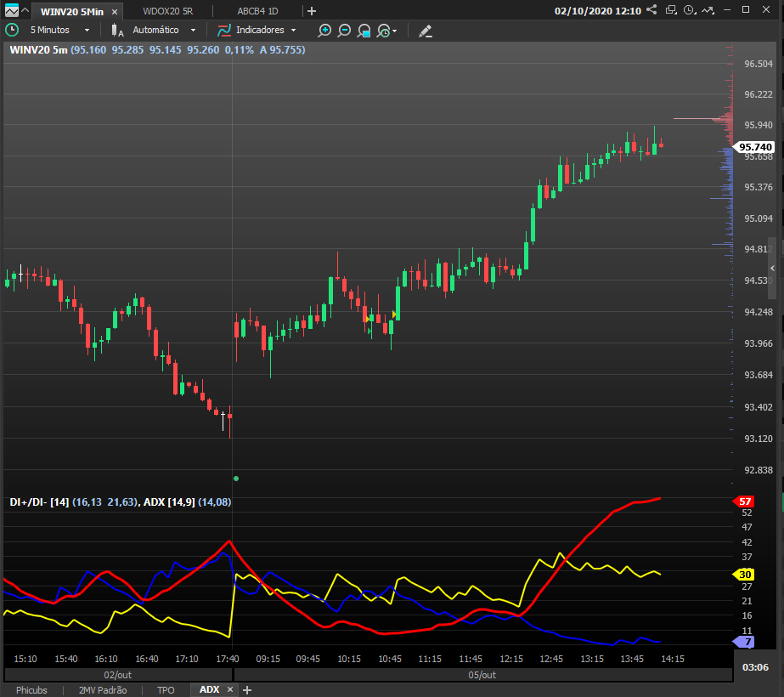
Task: Click the zoom in magnifier icon
Action: coord(324,31)
